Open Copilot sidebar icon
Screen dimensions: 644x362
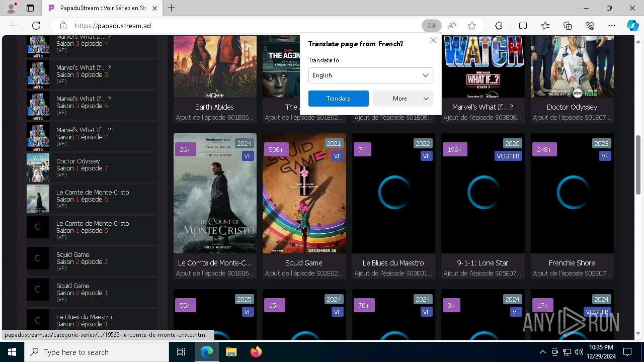[632, 26]
